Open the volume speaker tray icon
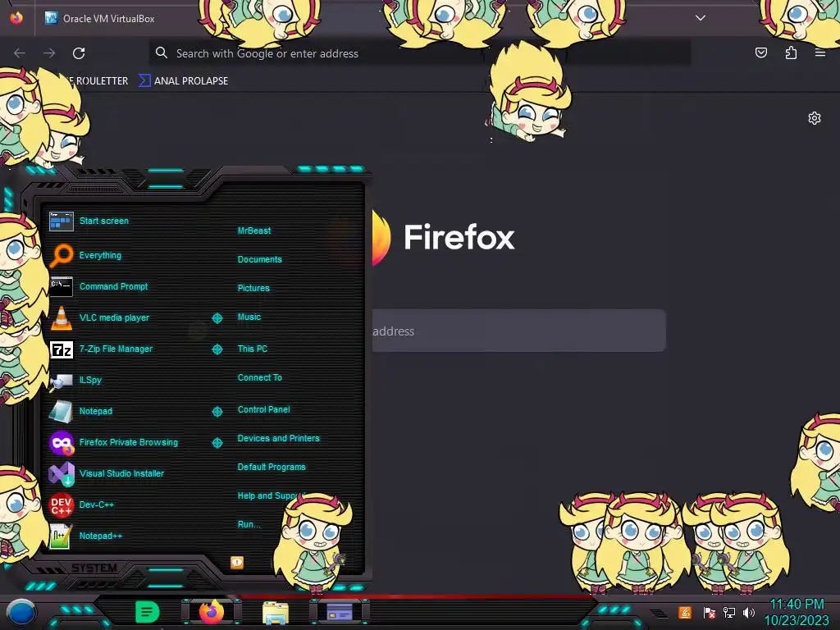This screenshot has width=840, height=630. click(x=748, y=612)
